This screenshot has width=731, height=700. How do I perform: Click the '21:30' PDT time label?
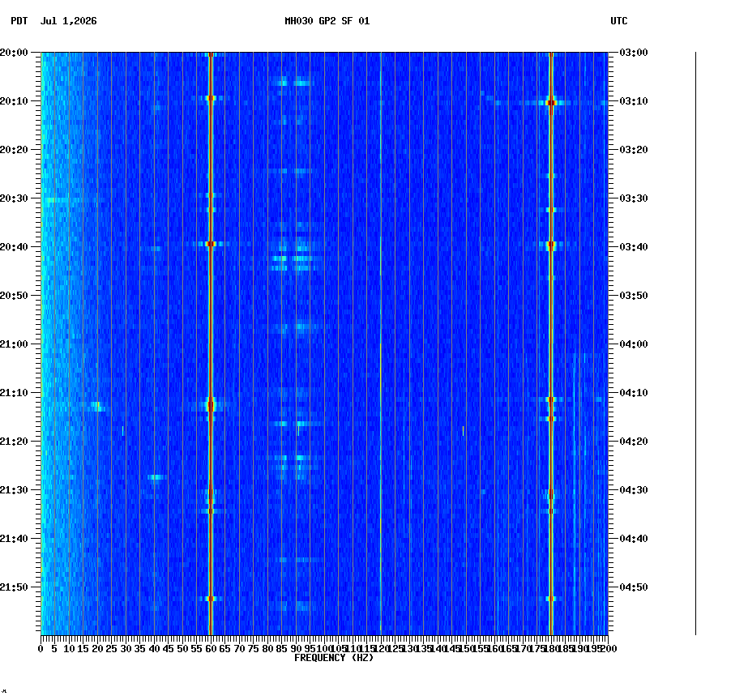tap(14, 490)
